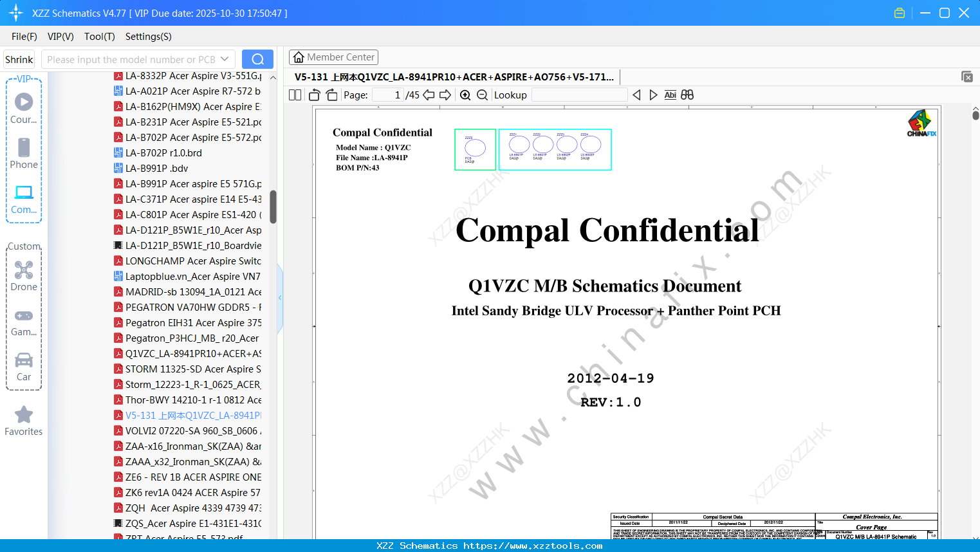Image resolution: width=980 pixels, height=552 pixels.
Task: Open the File(F) menu
Action: tap(24, 37)
